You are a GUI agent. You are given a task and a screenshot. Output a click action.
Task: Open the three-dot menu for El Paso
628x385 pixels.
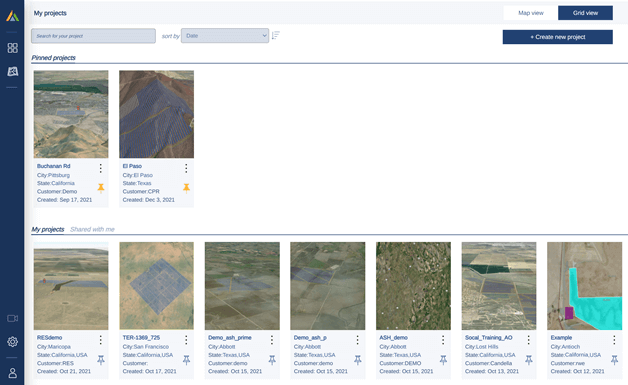click(186, 168)
